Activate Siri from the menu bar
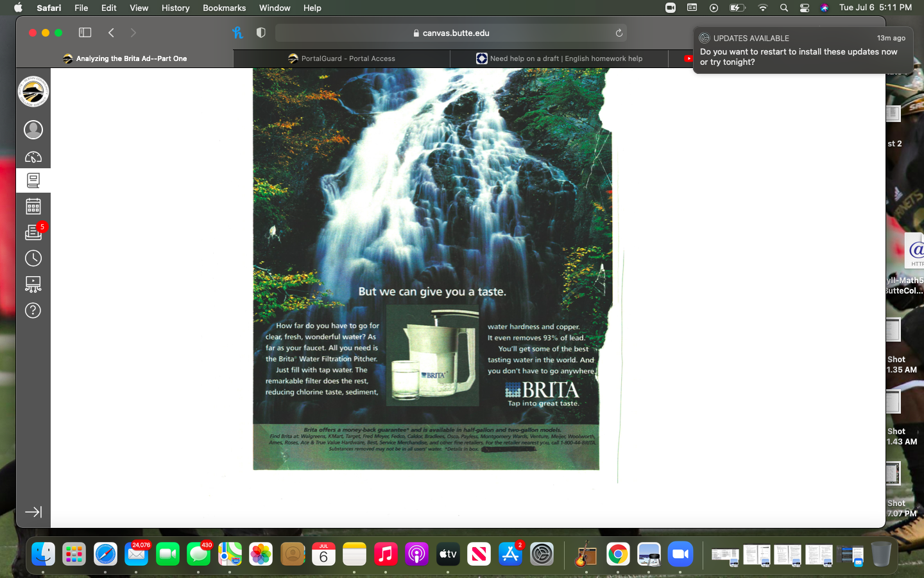 pos(825,8)
